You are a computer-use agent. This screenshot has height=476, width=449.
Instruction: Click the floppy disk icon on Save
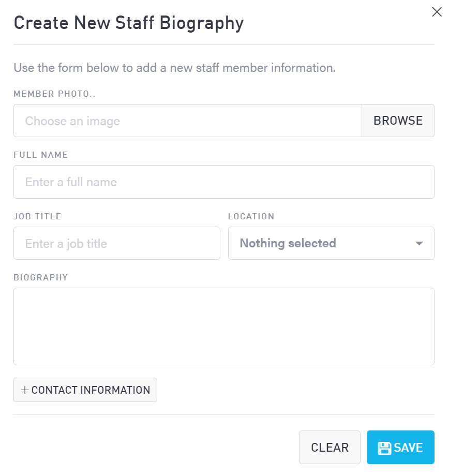[x=384, y=448]
